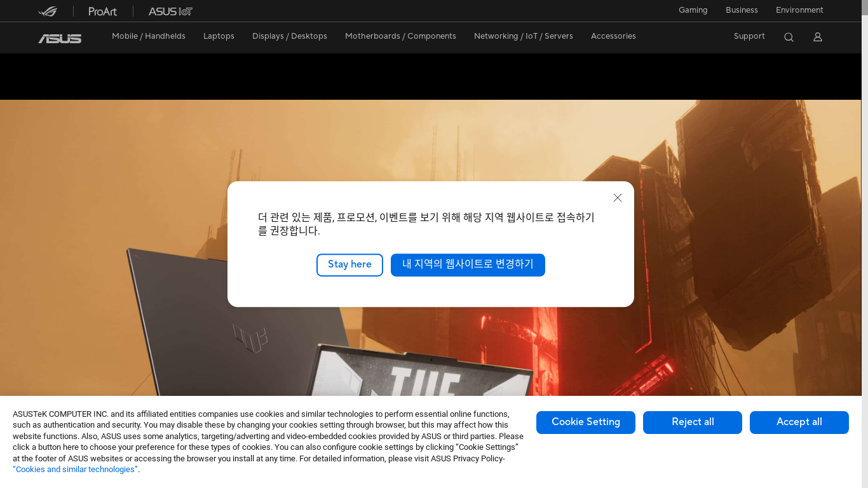Open Mobile / Handhelds menu
The height and width of the screenshot is (488, 868).
point(149,36)
